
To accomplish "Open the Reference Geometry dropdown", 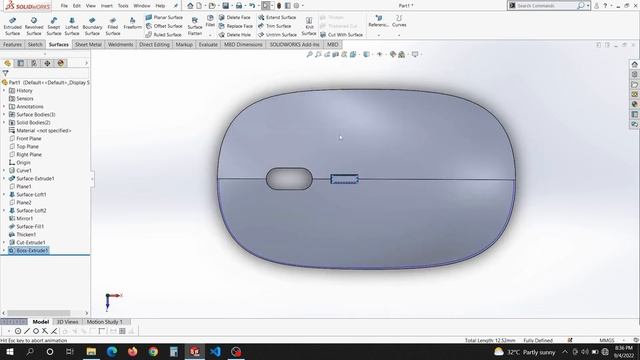I will (x=378, y=35).
